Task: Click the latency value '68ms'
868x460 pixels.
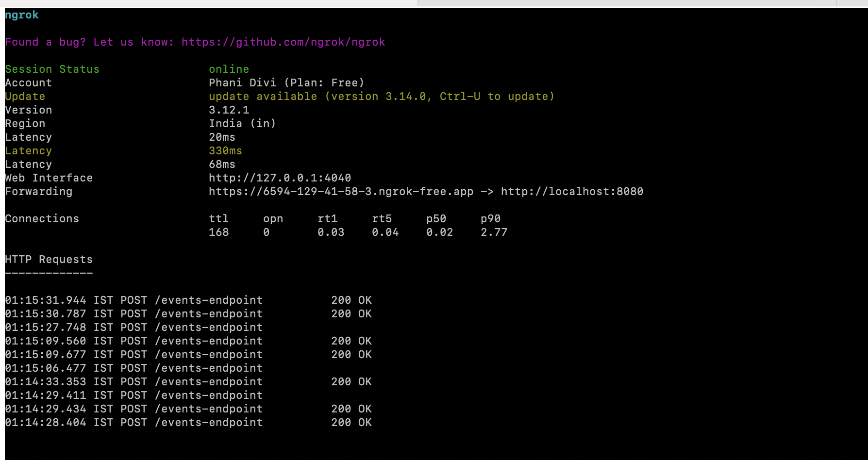Action: point(222,164)
